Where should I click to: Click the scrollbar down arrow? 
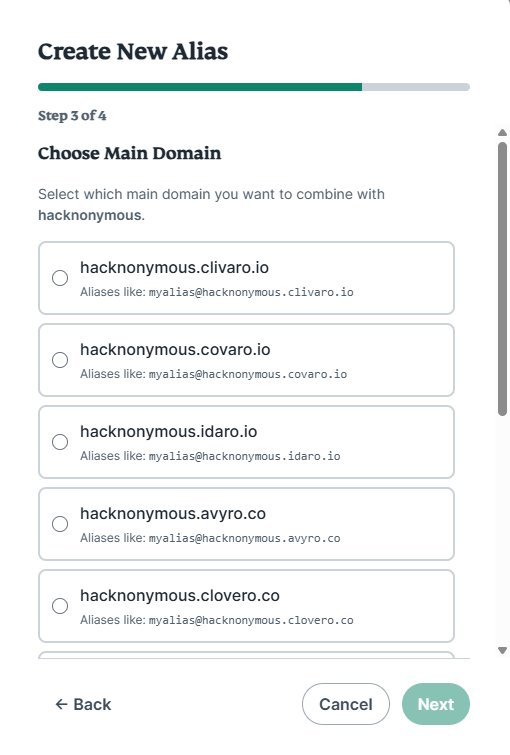click(x=502, y=651)
